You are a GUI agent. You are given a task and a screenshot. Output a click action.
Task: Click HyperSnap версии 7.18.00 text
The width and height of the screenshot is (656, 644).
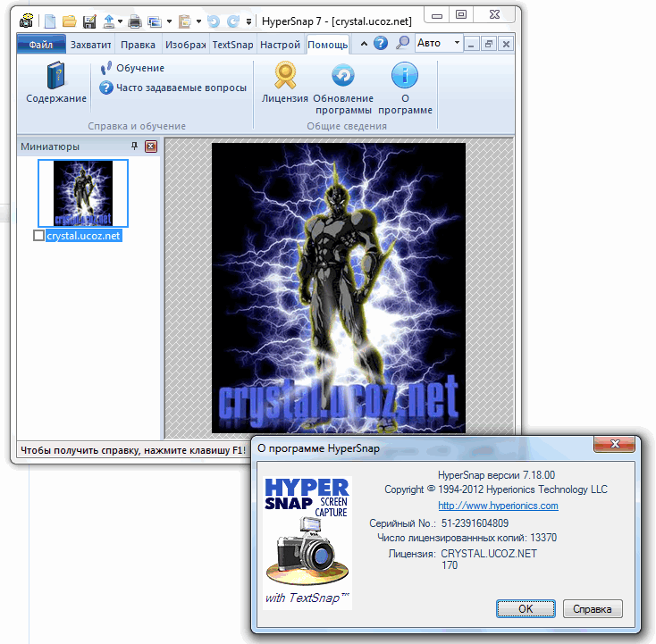point(496,475)
